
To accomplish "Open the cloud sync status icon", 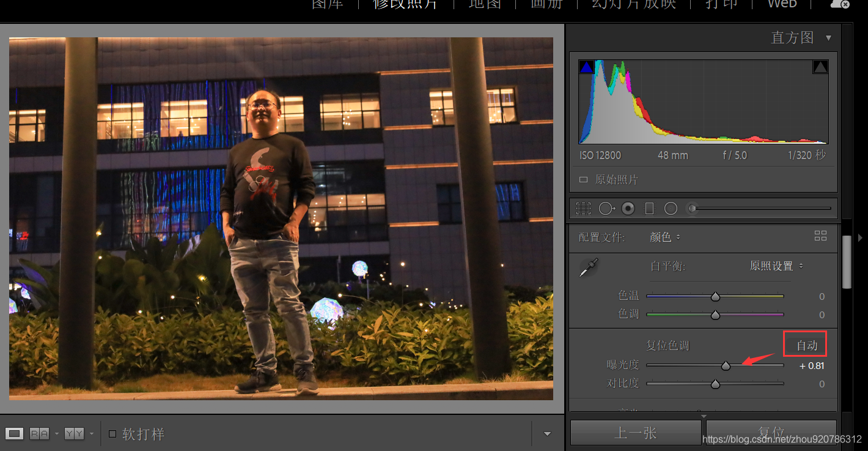I will pyautogui.click(x=839, y=4).
